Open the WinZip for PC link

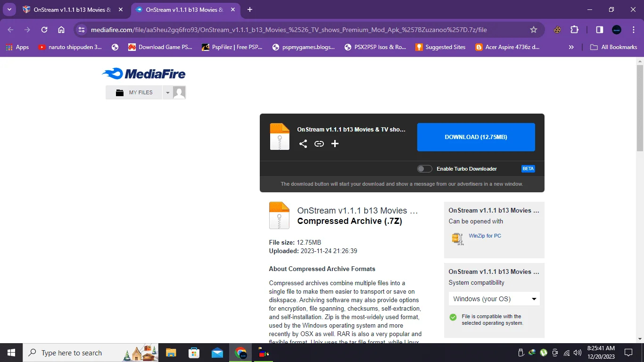(x=485, y=236)
